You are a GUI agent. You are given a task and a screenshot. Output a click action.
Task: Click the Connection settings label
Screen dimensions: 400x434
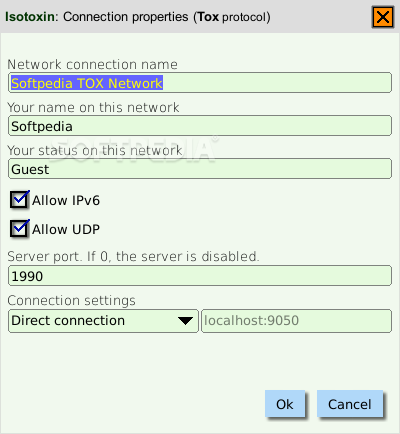pos(71,301)
